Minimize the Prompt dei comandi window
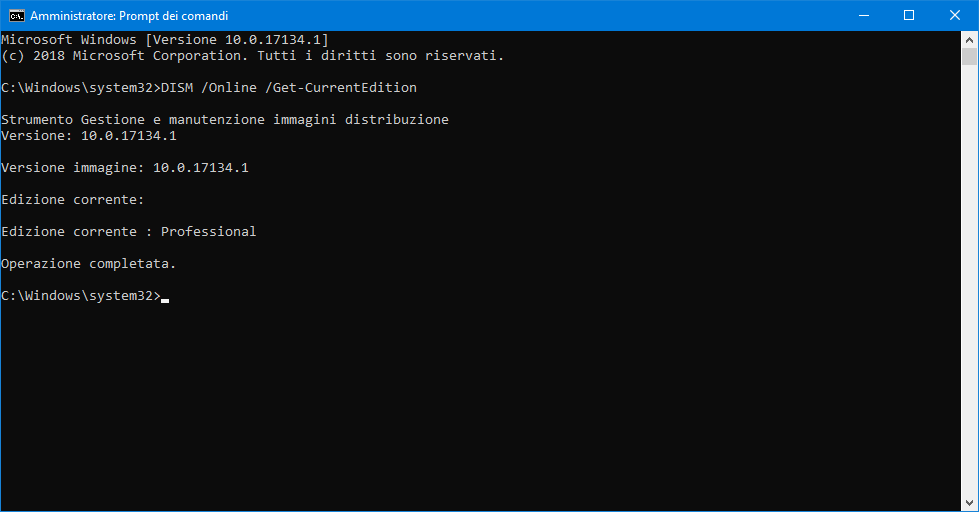The width and height of the screenshot is (979, 512). pyautogui.click(x=862, y=15)
